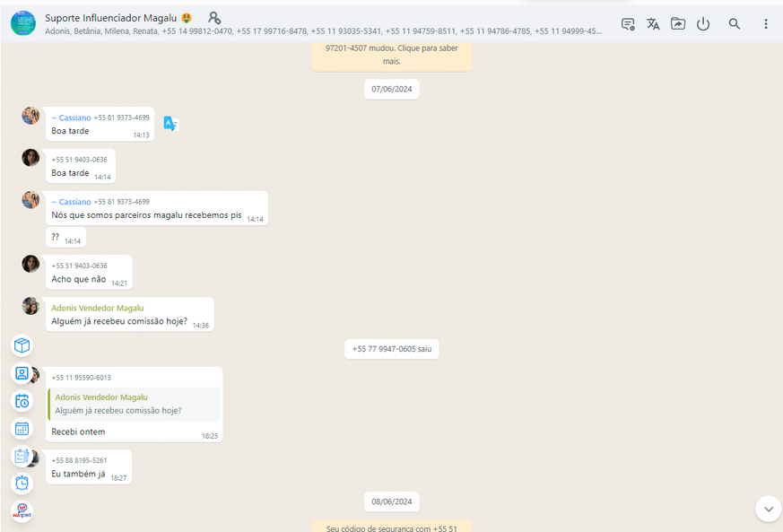Click the "+55 77 9947-0605 saiu" system message
Viewport: 783px width, 532px height.
pyautogui.click(x=391, y=349)
